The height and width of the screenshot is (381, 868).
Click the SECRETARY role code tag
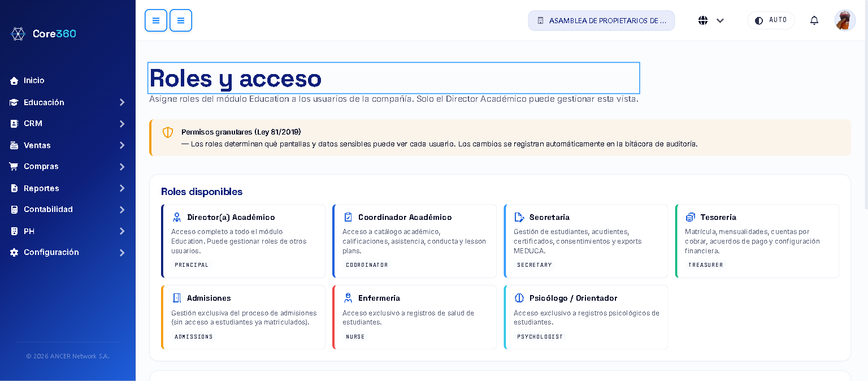pos(534,265)
